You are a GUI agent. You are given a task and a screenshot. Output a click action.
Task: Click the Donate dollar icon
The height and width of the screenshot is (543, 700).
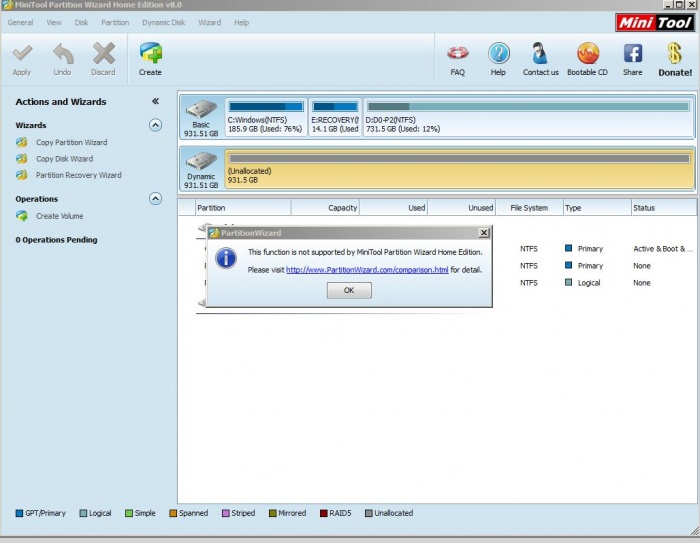click(x=675, y=53)
